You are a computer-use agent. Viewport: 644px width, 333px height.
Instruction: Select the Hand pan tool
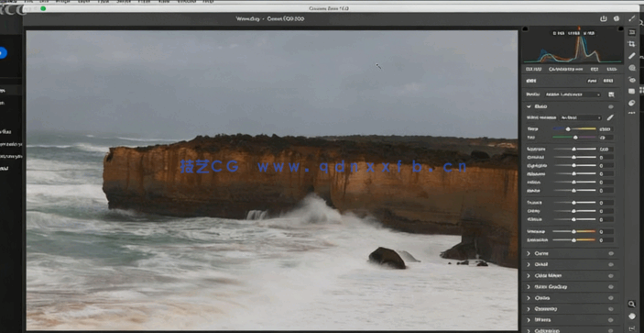632,316
